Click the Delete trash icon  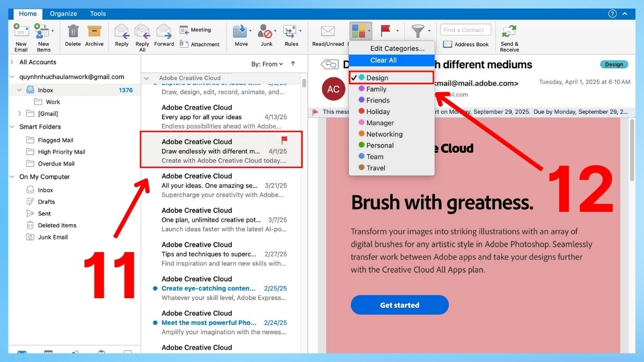pos(73,31)
